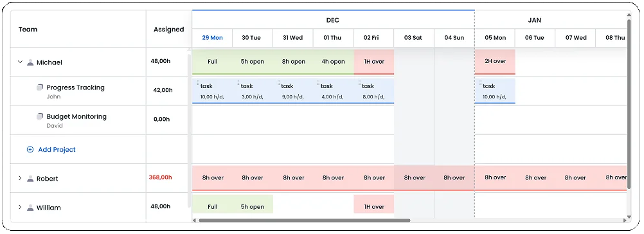Select the 07 Wed date column header
The height and width of the screenshot is (234, 644).
575,38
